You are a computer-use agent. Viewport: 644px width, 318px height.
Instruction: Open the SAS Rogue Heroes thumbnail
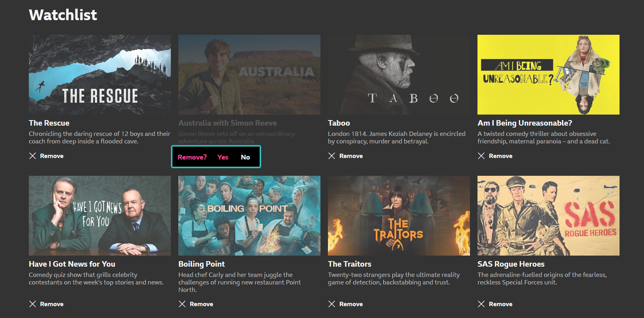pos(549,216)
